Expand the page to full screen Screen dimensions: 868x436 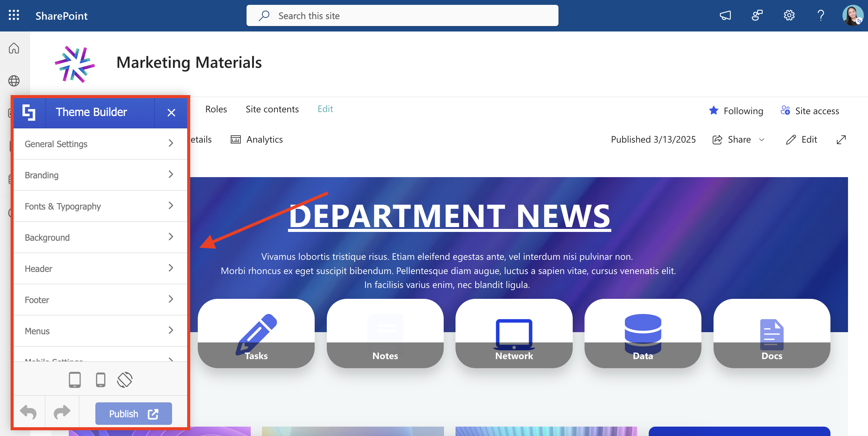tap(841, 140)
